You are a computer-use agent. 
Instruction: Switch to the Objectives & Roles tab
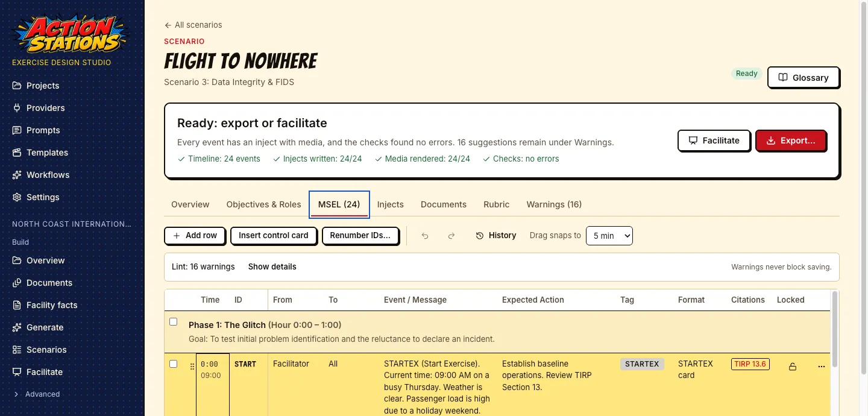click(x=263, y=204)
